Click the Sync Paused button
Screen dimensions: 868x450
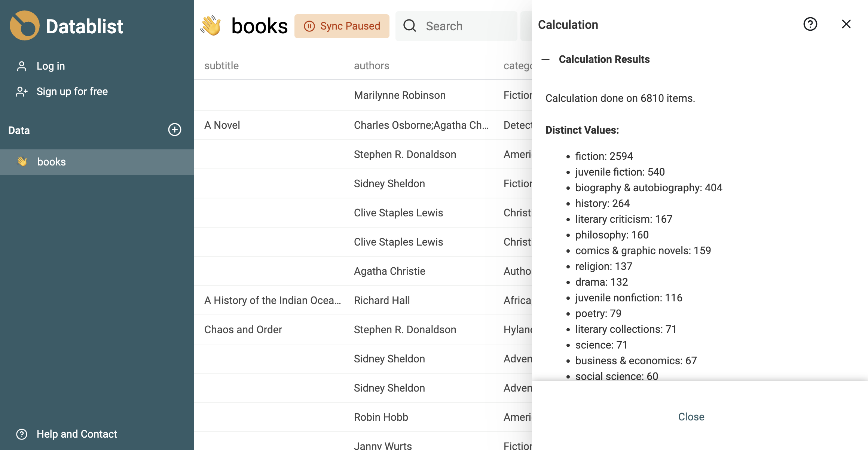tap(342, 26)
